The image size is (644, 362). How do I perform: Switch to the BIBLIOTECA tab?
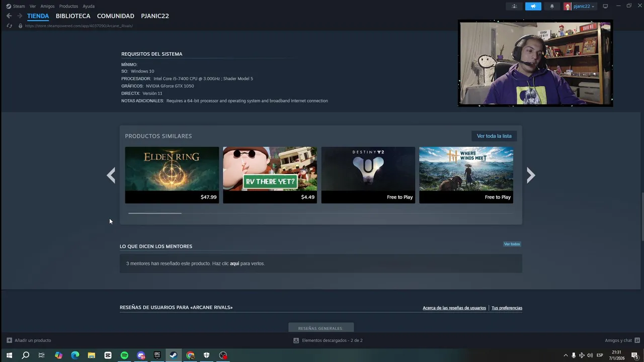pos(73,16)
